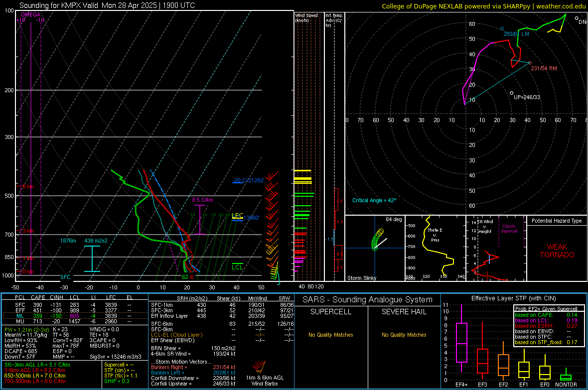The width and height of the screenshot is (588, 390).
Task: Click the sounding title for KMPX 1900 UTC
Action: point(107,5)
